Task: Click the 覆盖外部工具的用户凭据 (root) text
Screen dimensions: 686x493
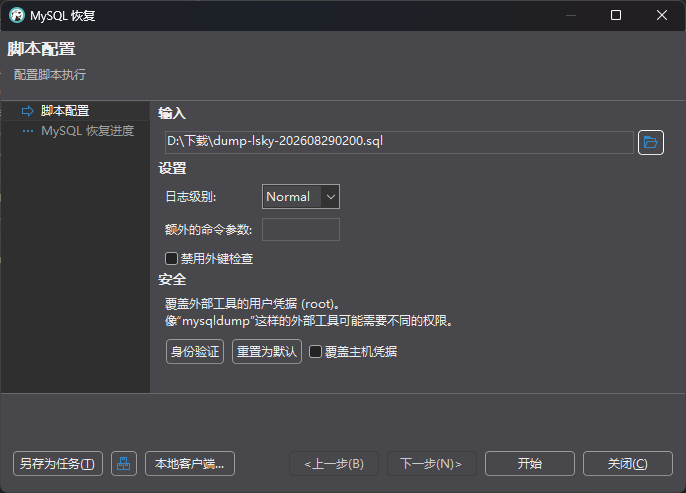Action: point(252,304)
